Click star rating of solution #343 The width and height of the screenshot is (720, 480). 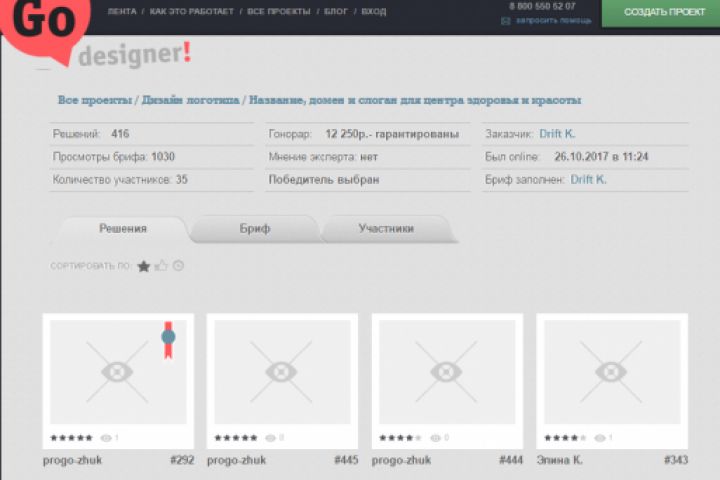pos(565,438)
